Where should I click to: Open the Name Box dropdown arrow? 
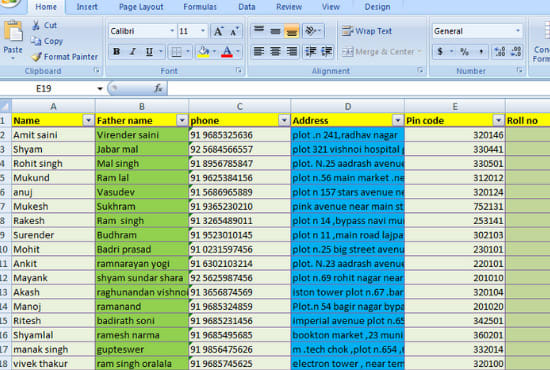pyautogui.click(x=100, y=88)
